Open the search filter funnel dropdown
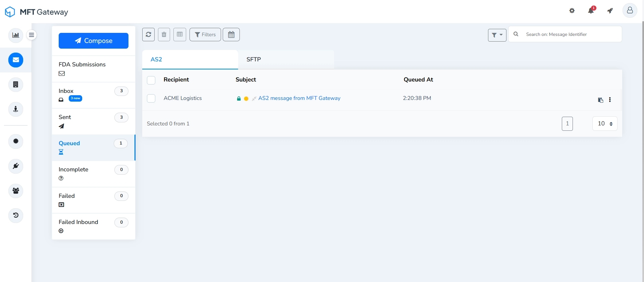This screenshot has height=282, width=644. coord(497,35)
